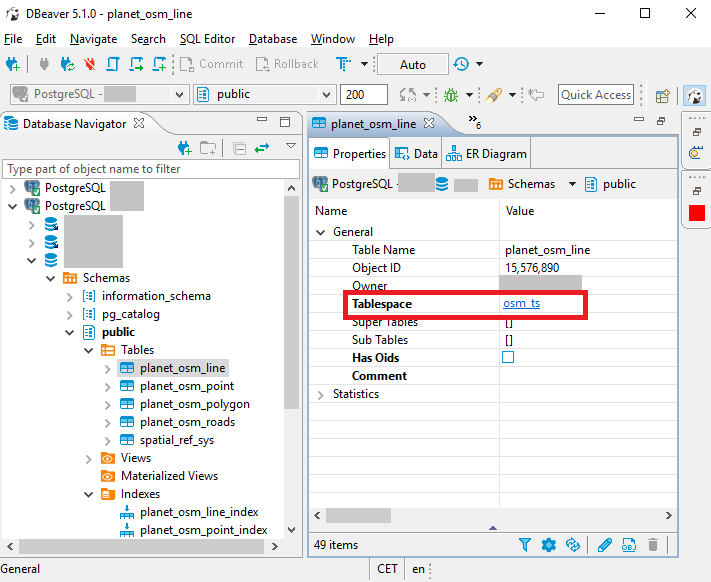The height and width of the screenshot is (582, 711).
Task: Open the Navigator view menu triangle
Action: [x=291, y=146]
